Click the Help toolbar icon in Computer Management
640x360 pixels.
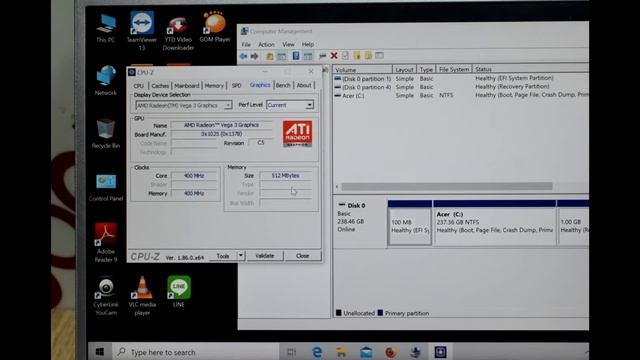pyautogui.click(x=296, y=56)
